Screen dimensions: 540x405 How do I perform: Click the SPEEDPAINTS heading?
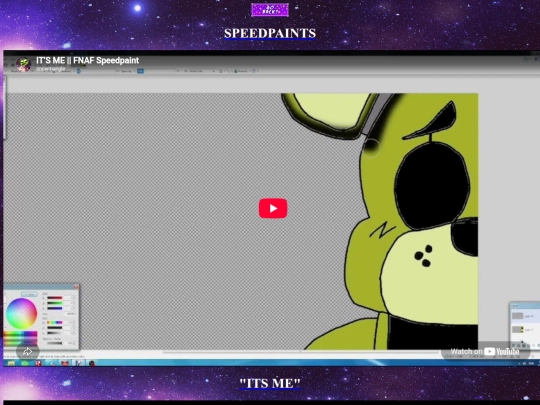pos(270,33)
